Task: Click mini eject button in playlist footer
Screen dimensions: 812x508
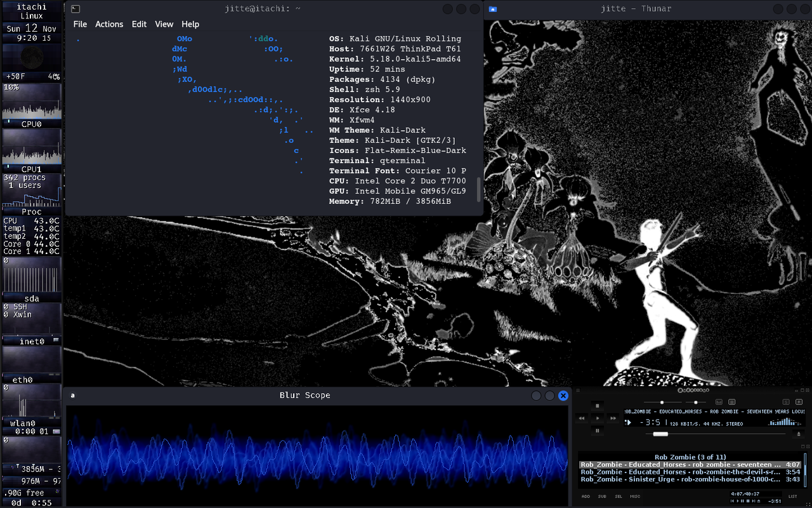Action: click(x=759, y=501)
